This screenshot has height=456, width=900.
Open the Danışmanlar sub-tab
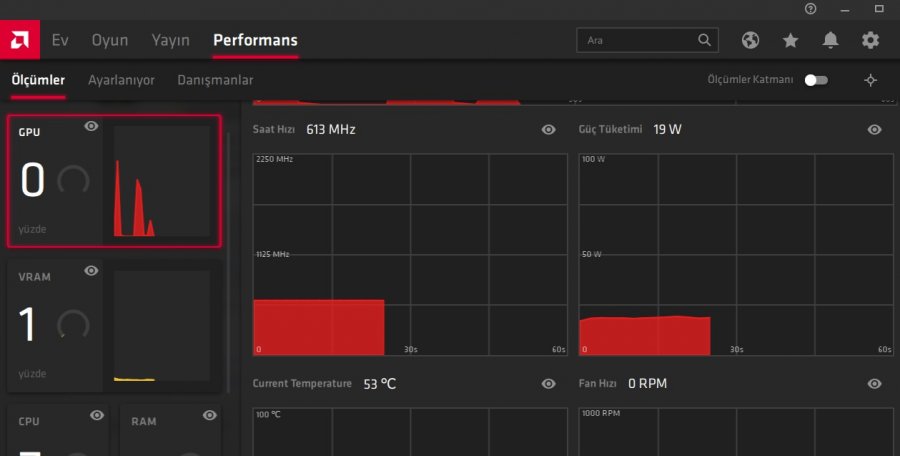215,80
